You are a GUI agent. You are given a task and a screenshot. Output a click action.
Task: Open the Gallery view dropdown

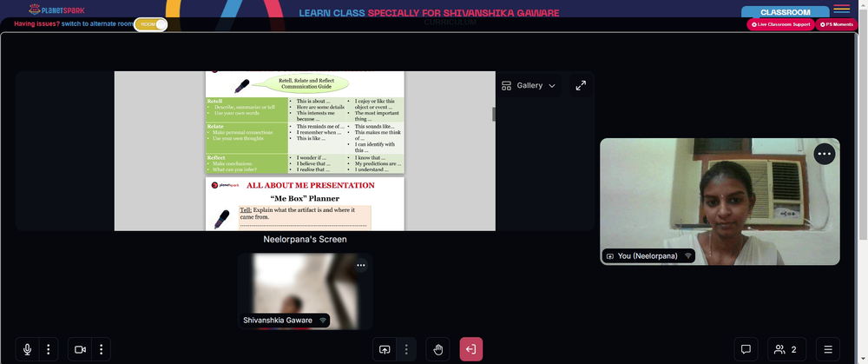click(528, 86)
